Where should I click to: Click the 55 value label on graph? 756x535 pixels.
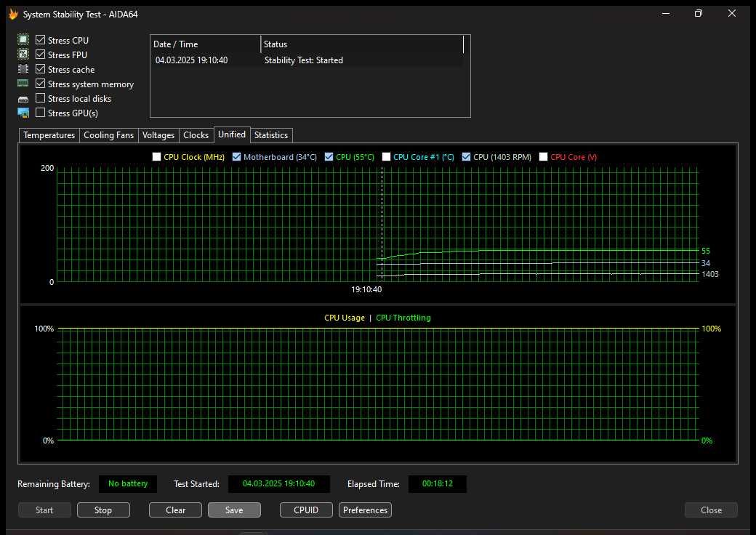(706, 251)
